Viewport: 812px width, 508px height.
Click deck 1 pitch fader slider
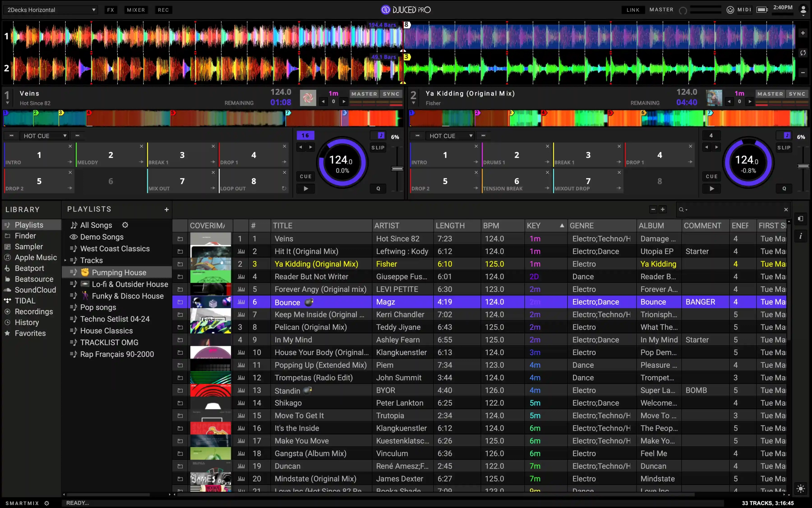(x=397, y=169)
